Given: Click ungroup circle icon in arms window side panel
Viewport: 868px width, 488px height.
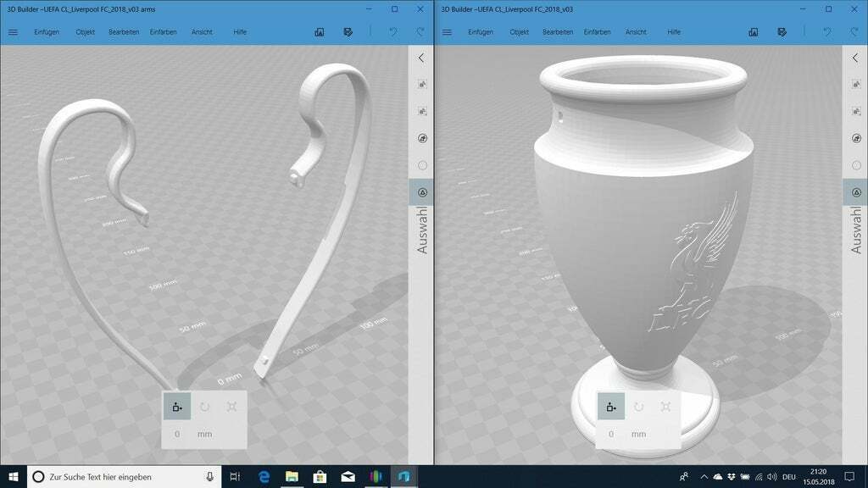Looking at the screenshot, I should click(422, 165).
